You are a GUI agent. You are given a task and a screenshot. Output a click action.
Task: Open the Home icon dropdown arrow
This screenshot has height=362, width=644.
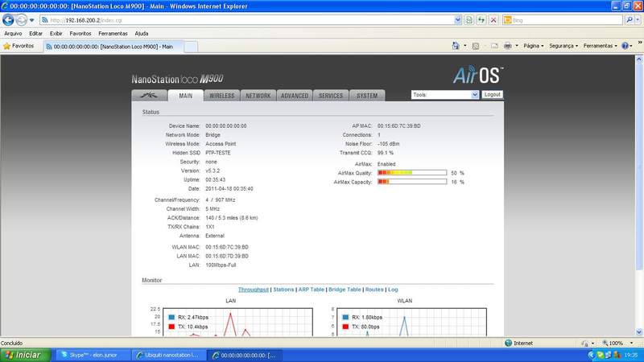pyautogui.click(x=465, y=46)
